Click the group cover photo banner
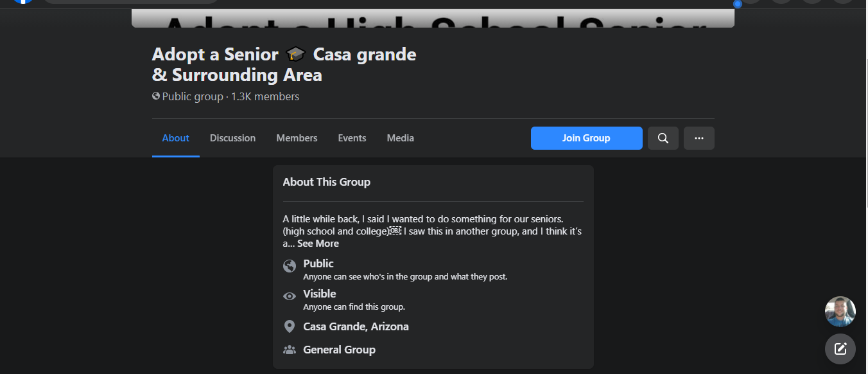Viewport: 868px width, 374px height. (x=433, y=18)
